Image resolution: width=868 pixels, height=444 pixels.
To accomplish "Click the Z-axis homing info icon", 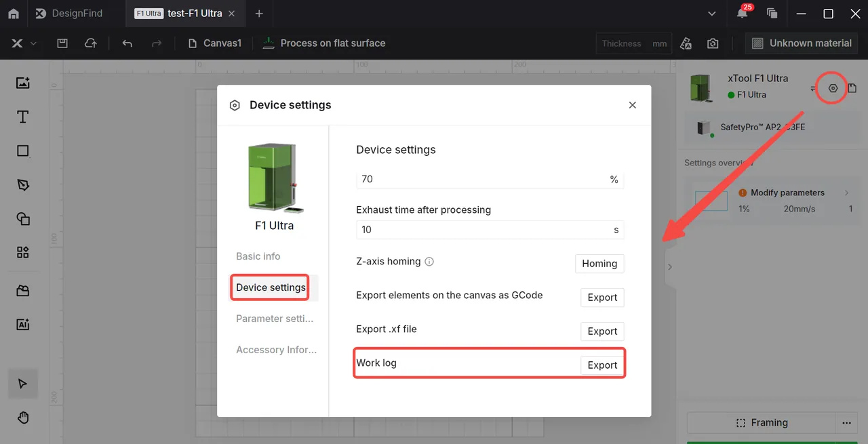I will click(x=429, y=262).
